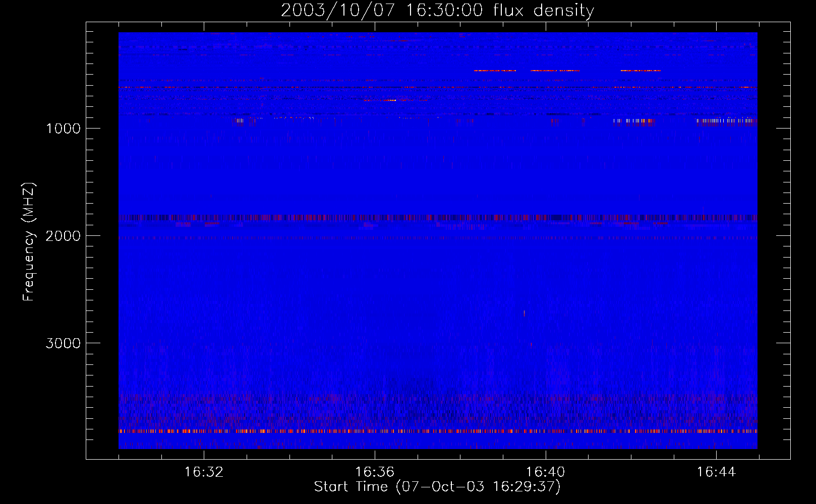Click the '1000' frequency tick label
Image resolution: width=816 pixels, height=504 pixels.
click(x=63, y=129)
